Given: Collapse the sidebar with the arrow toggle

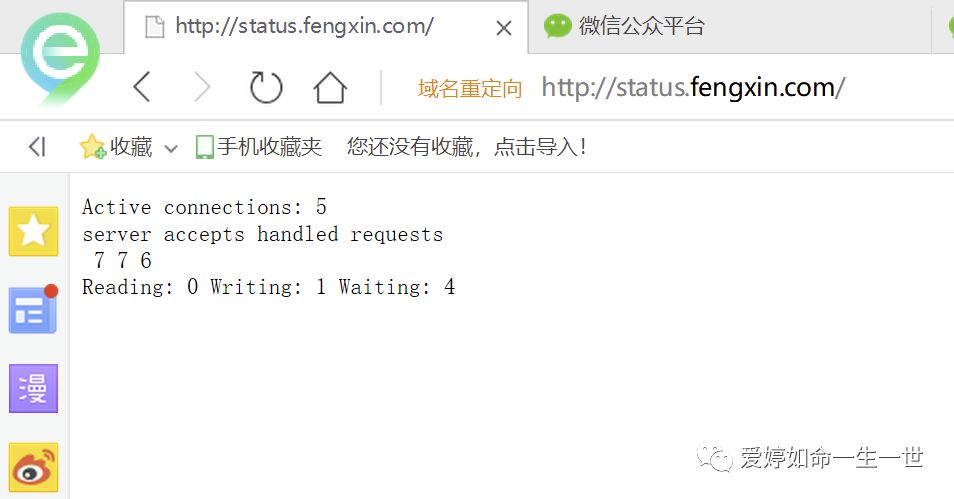Looking at the screenshot, I should point(37,147).
